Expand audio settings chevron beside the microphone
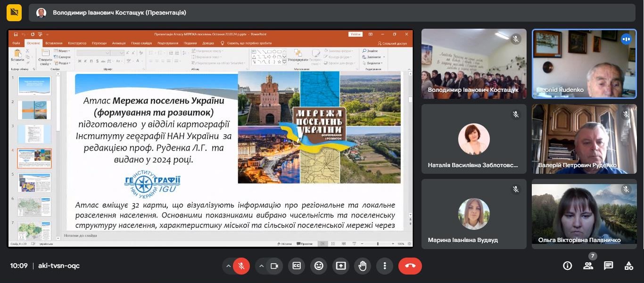The height and width of the screenshot is (283, 644). point(229,266)
